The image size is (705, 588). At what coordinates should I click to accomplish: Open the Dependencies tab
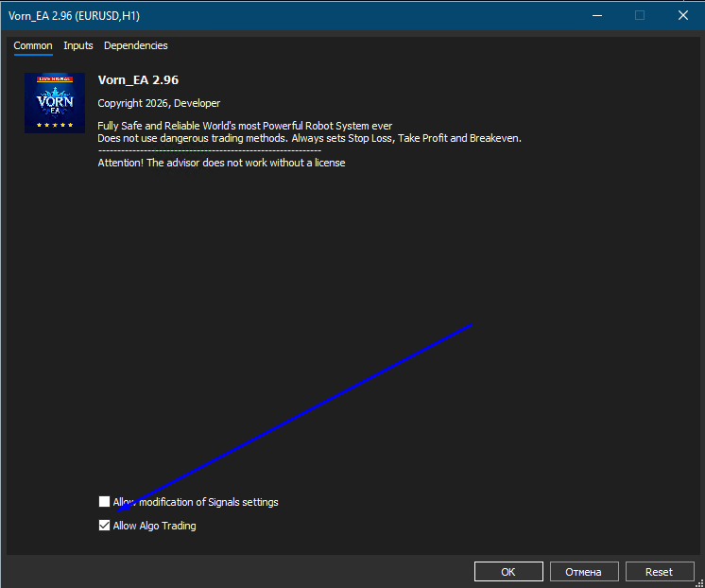[x=136, y=45]
